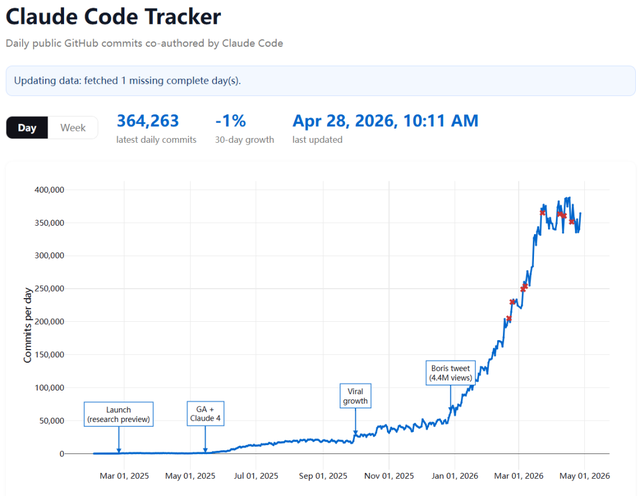Click the Mar 01, 2026 axis label
The image size is (640, 496).
(519, 476)
